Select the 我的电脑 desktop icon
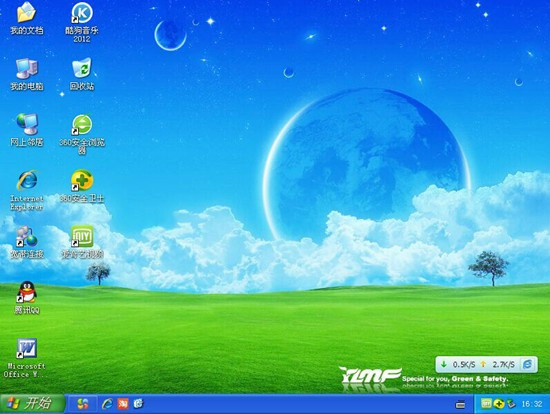Viewport: 550px width, 414px height. pos(26,74)
